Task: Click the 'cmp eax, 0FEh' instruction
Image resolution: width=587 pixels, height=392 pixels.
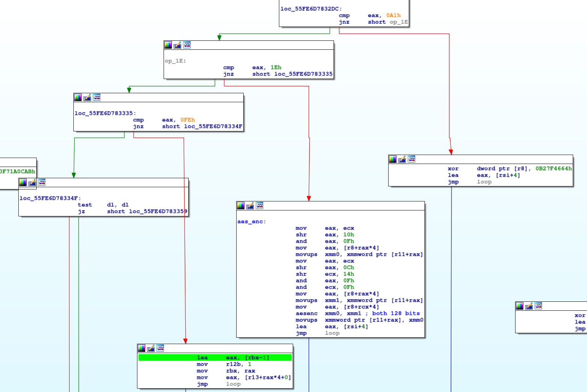Action: click(x=164, y=120)
